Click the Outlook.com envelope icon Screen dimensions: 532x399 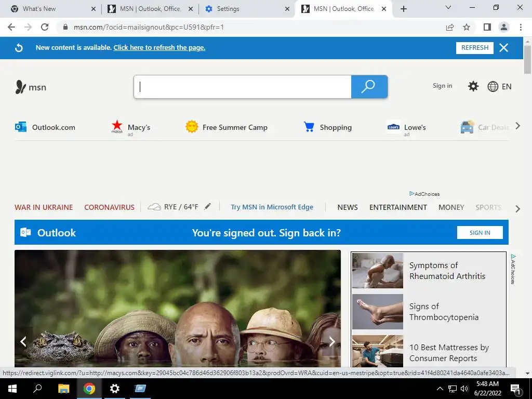21,127
